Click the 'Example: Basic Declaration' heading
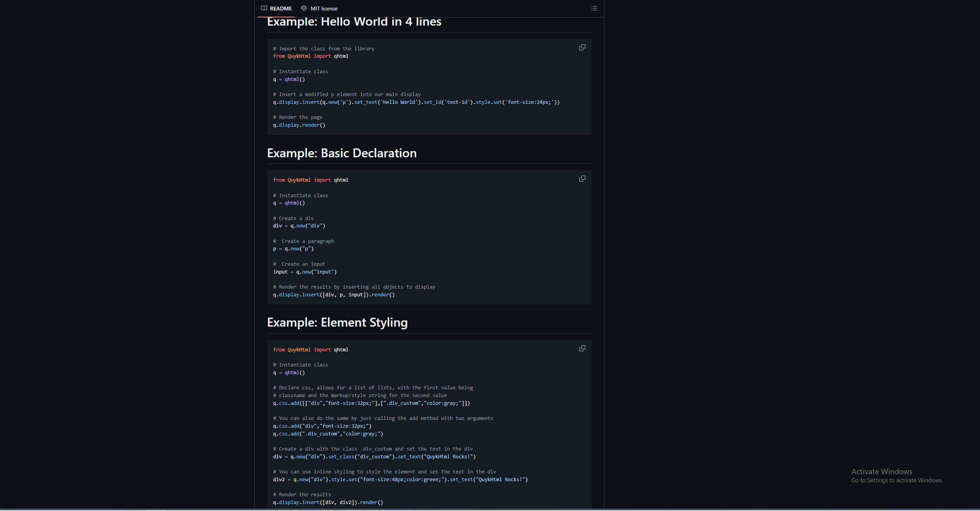This screenshot has height=511, width=980. click(x=342, y=153)
